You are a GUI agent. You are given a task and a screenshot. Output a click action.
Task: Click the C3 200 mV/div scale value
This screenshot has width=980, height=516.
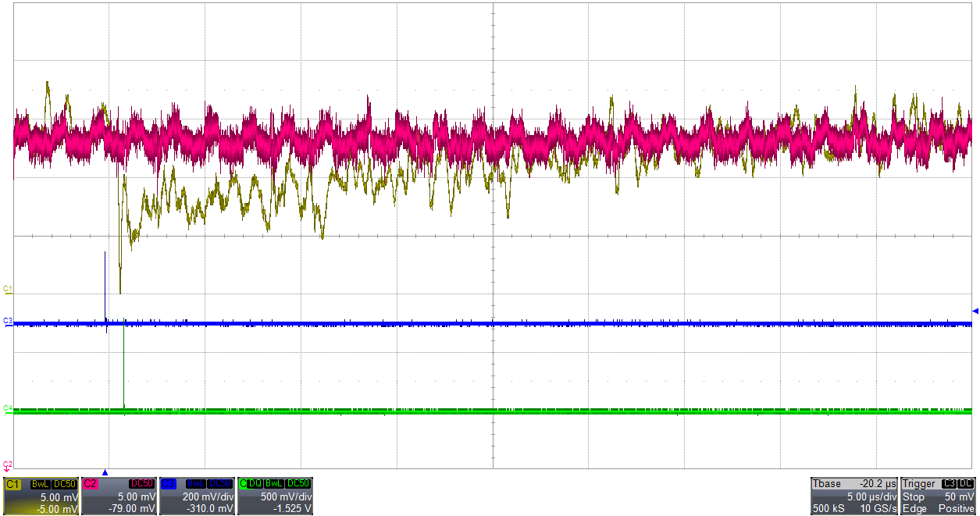pos(208,497)
